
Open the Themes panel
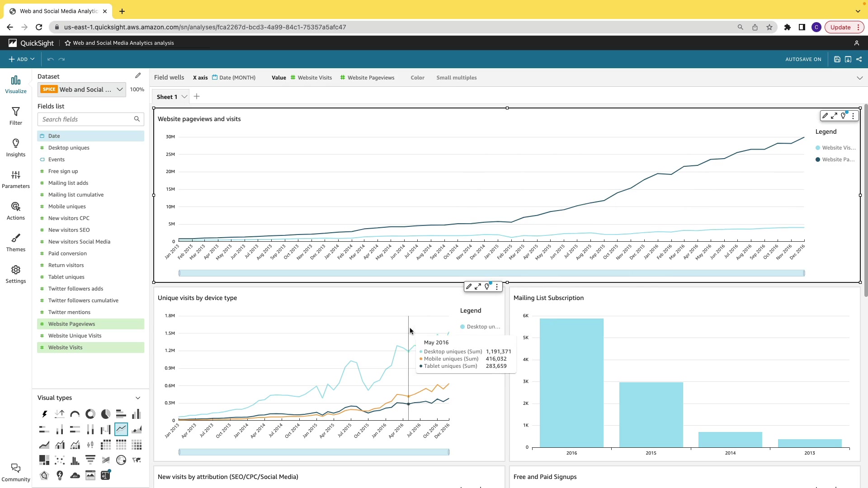[x=16, y=242]
